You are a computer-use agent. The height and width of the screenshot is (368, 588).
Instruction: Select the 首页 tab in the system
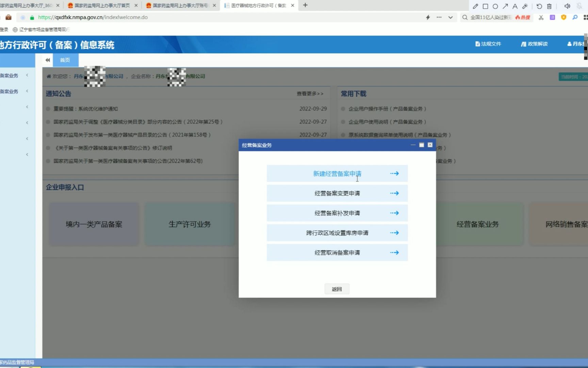[65, 60]
